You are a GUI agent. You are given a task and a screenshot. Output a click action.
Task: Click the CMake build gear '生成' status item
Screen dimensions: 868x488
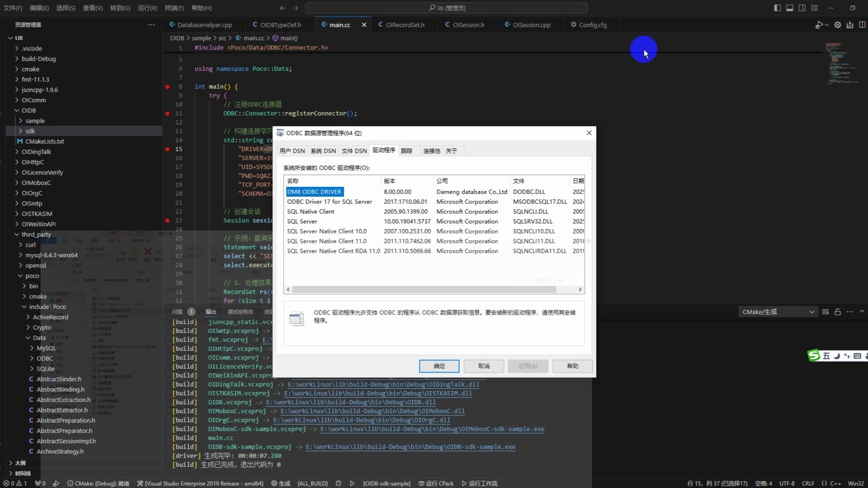[x=280, y=483]
